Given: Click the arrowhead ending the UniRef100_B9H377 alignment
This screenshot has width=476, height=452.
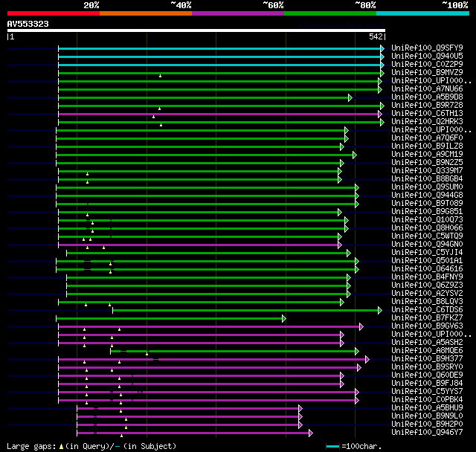Looking at the screenshot, I should click(x=367, y=360).
